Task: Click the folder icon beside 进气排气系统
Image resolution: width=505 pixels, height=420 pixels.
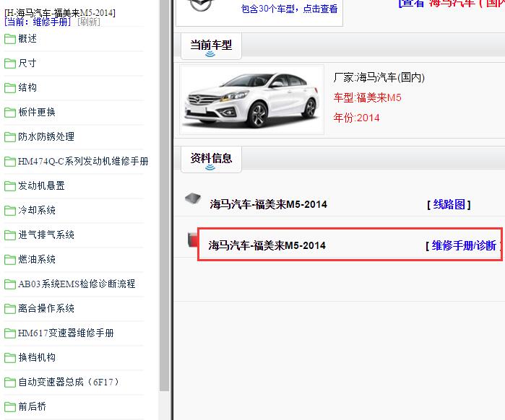Action: tap(10, 235)
